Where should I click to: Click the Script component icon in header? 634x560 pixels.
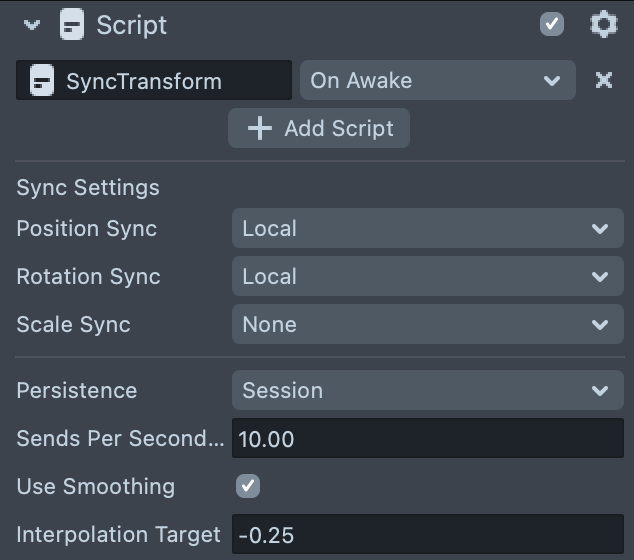click(72, 25)
